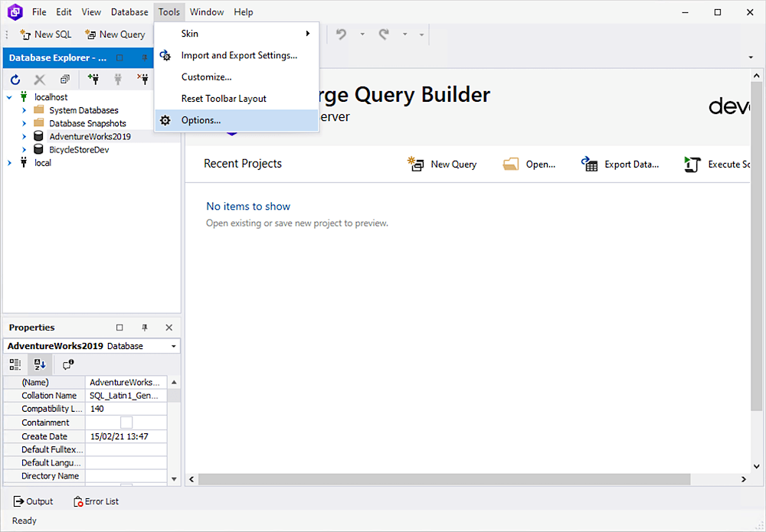The width and height of the screenshot is (766, 532).
Task: Open the Help menu
Action: [244, 11]
